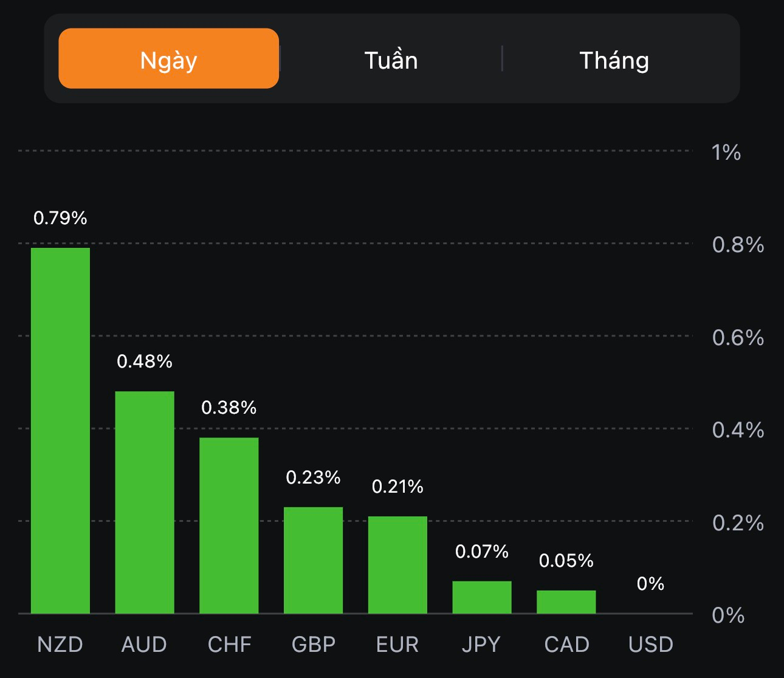The image size is (784, 678).
Task: Click the EUR green bar
Action: point(397,564)
